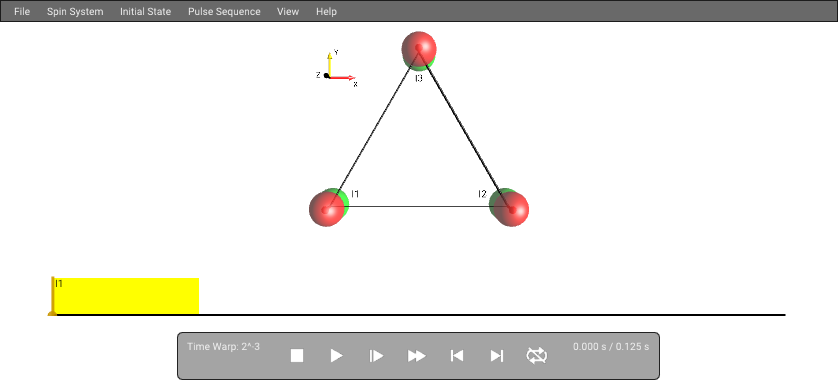Click the 0.000 s / 0.125 s time readout
This screenshot has width=838, height=380.
(x=611, y=346)
